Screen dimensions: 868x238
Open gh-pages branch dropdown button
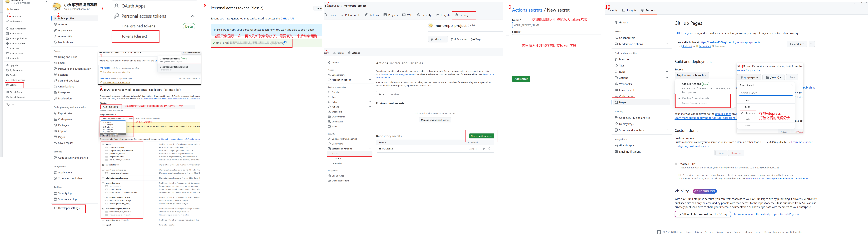click(x=749, y=77)
